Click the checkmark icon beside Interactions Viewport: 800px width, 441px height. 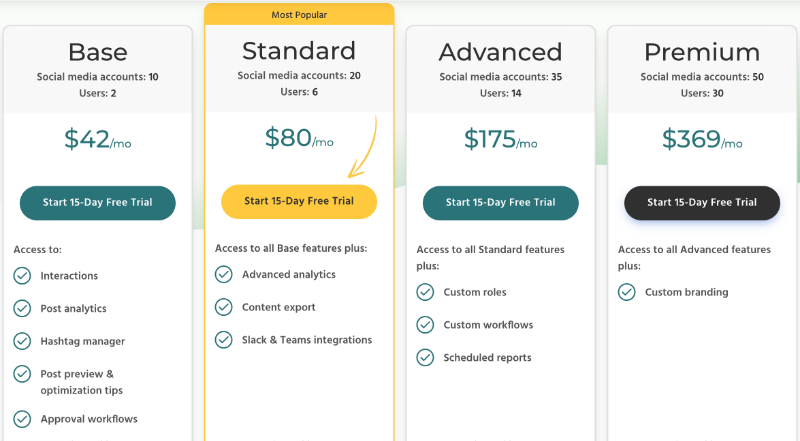pos(22,276)
